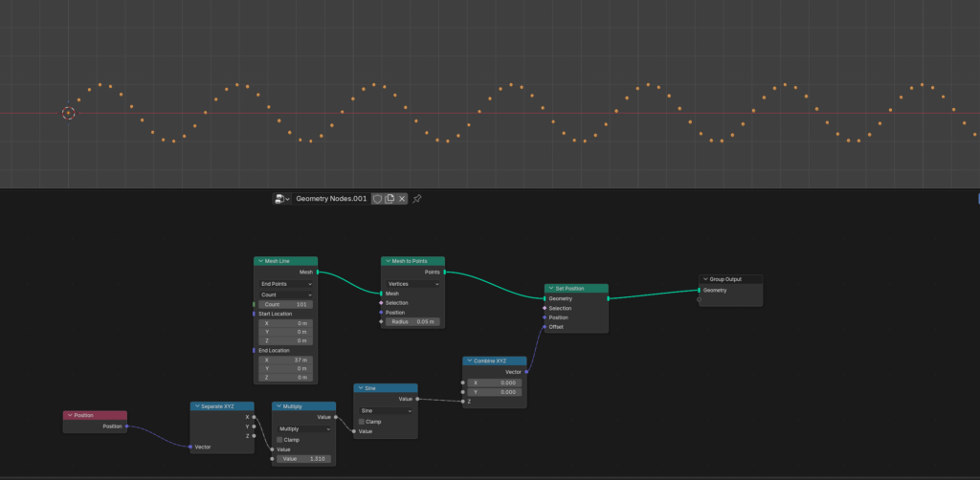
Task: Collapse the Combine XYZ node
Action: (468, 361)
